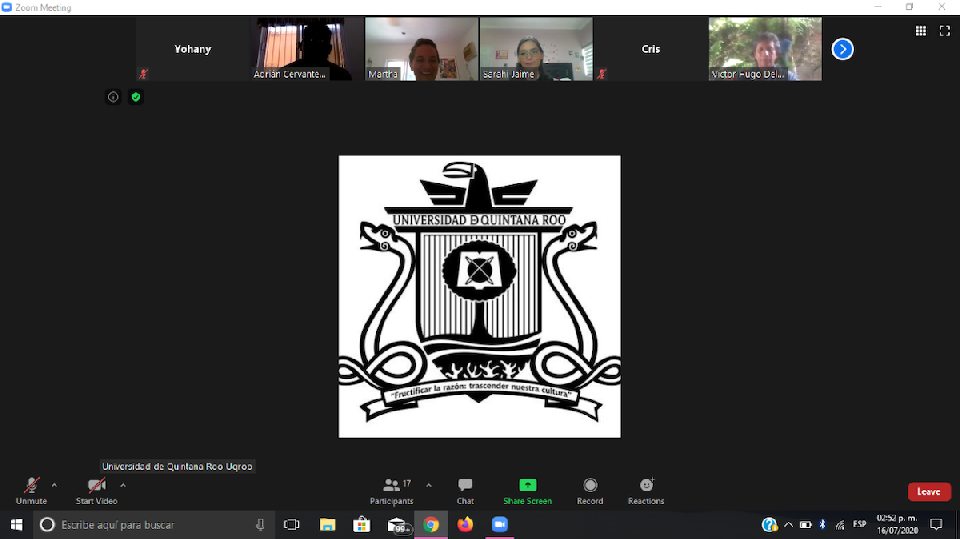Switch to Google Chrome on the taskbar

click(431, 525)
